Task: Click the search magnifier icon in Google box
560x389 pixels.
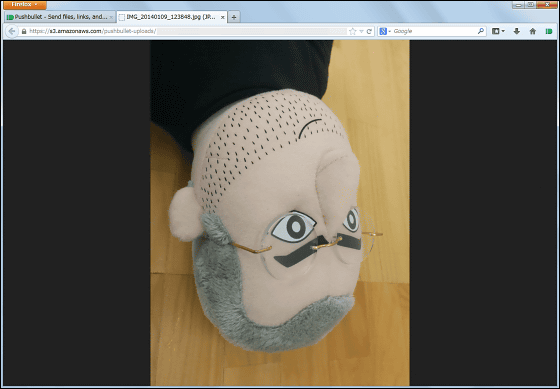Action: [481, 31]
